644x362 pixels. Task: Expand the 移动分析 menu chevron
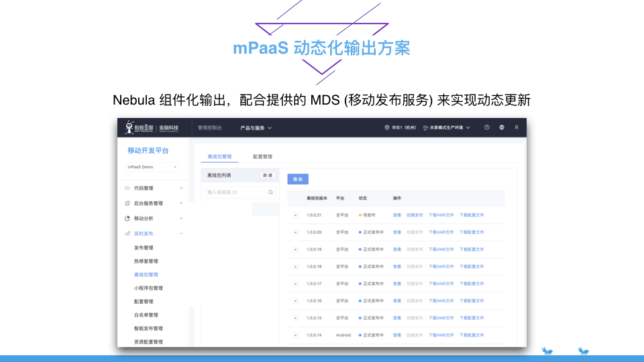click(181, 219)
